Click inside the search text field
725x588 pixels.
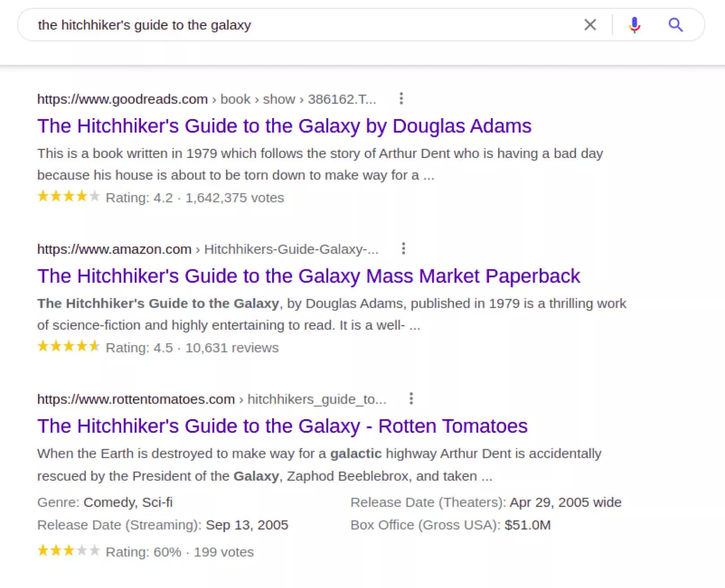(304, 25)
